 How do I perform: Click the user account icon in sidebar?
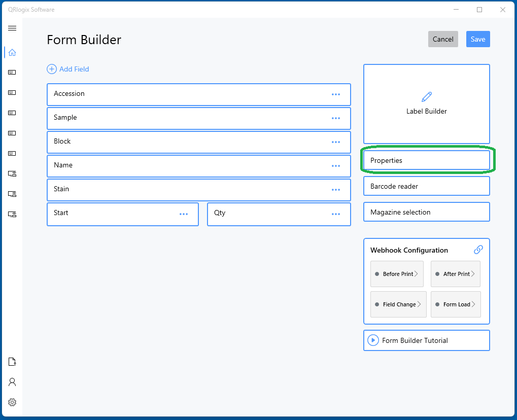(x=12, y=382)
